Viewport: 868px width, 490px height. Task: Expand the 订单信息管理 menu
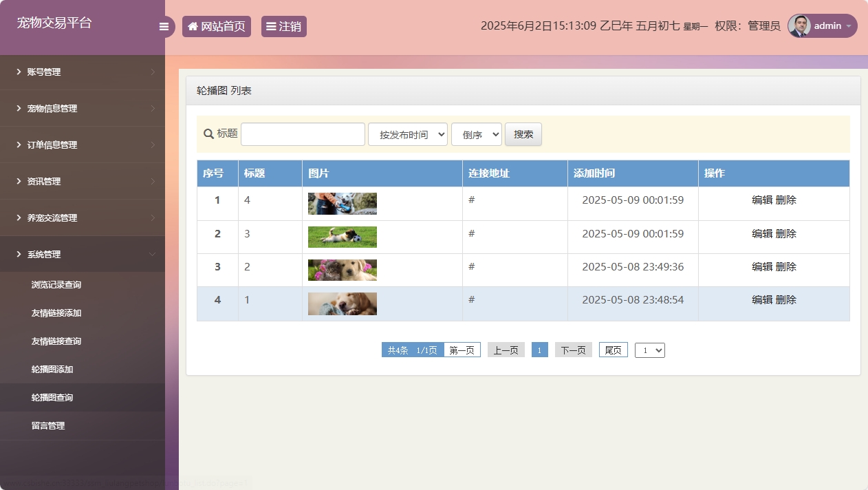coord(83,145)
